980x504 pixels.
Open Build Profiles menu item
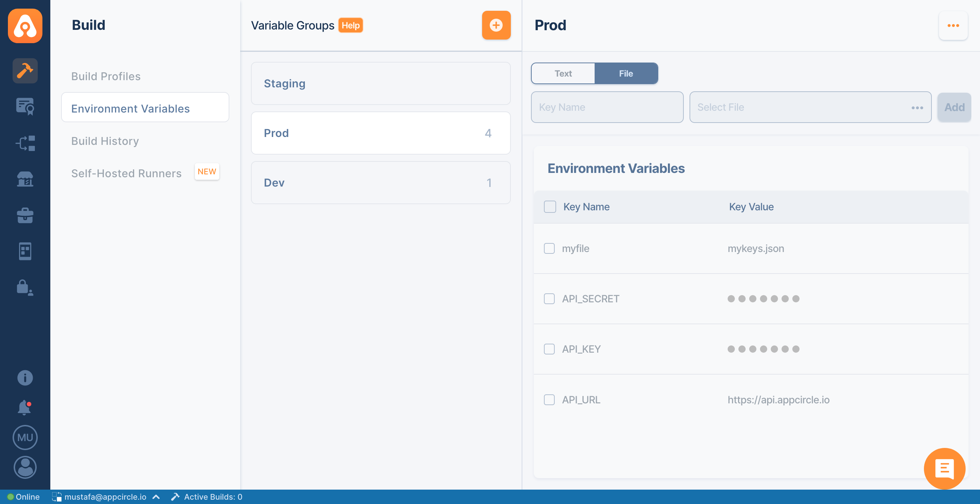coord(106,76)
